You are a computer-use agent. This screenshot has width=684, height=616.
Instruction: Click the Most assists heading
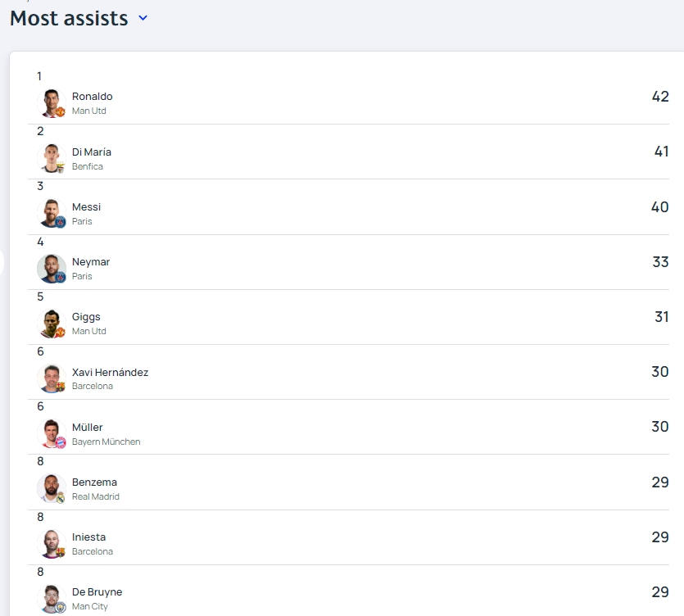(69, 18)
